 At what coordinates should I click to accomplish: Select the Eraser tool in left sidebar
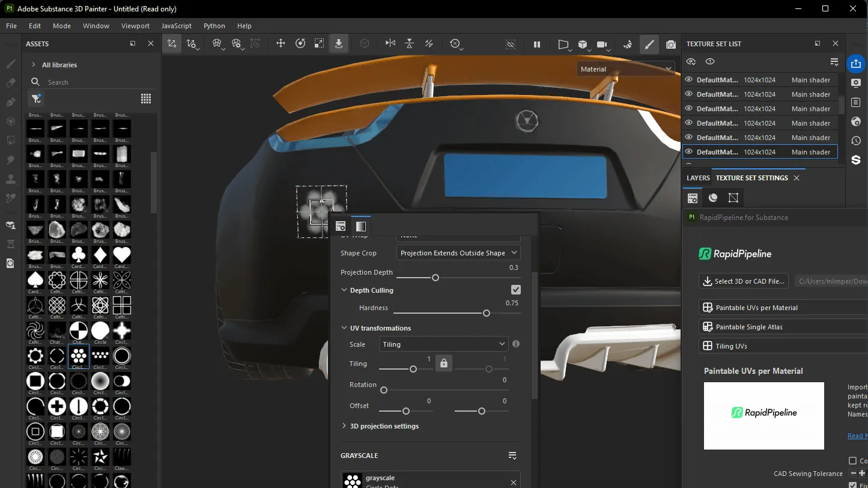click(x=10, y=83)
